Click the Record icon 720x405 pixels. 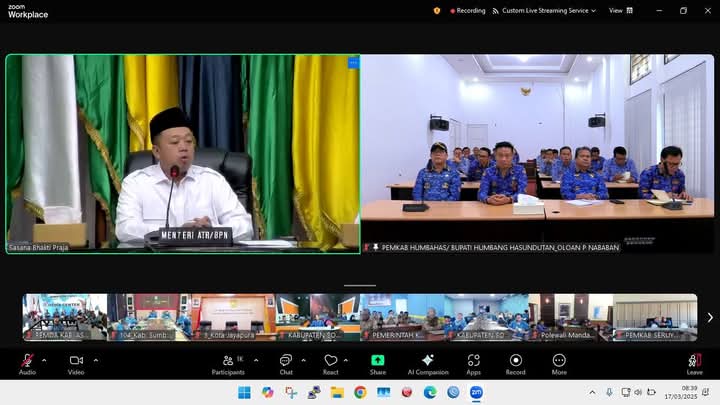pyautogui.click(x=516, y=361)
